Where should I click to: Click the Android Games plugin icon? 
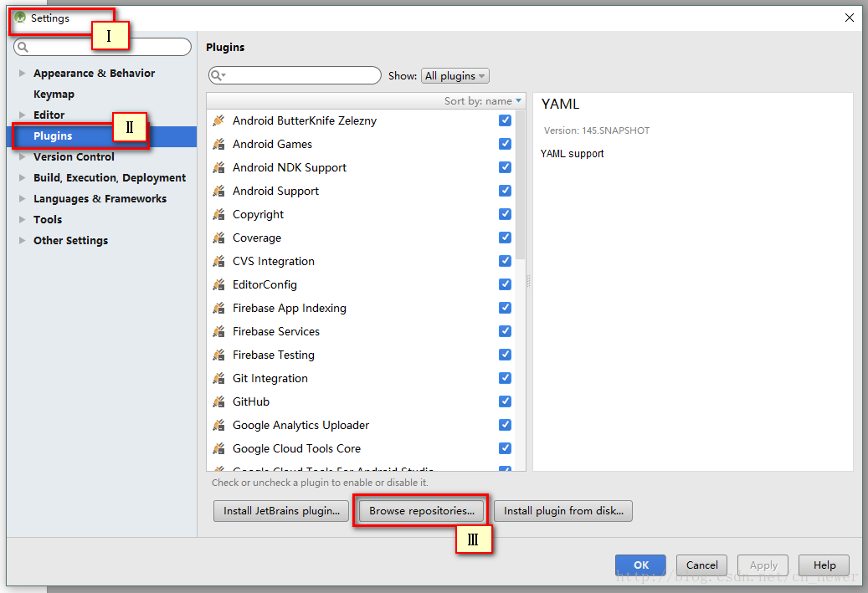[x=218, y=144]
